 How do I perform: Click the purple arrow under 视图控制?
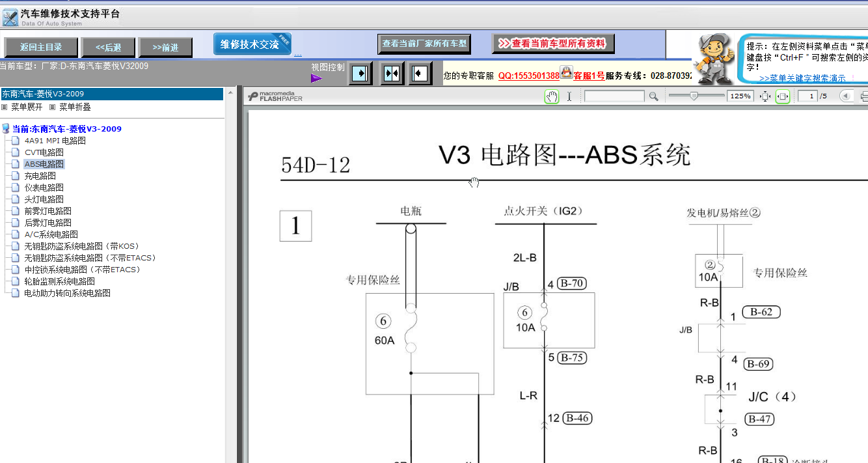tap(316, 78)
